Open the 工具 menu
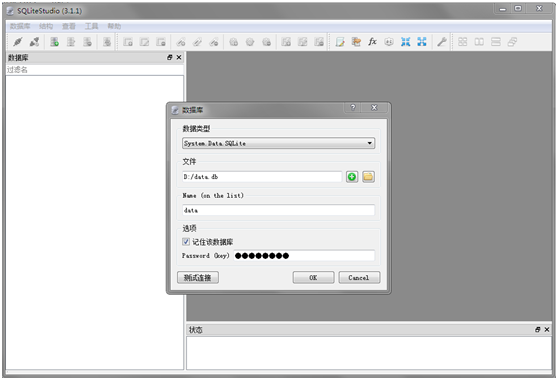 point(91,26)
